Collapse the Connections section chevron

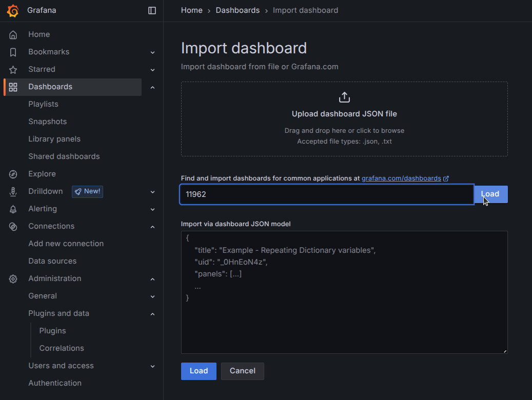152,227
